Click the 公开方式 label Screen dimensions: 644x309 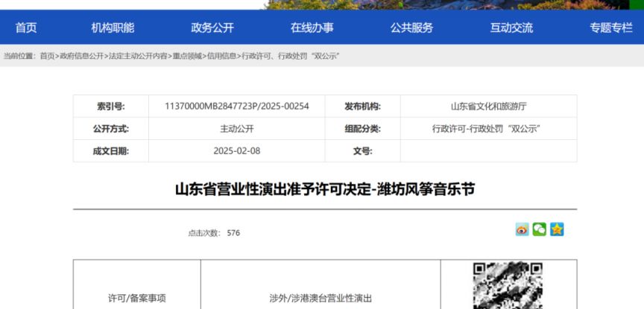(x=111, y=129)
